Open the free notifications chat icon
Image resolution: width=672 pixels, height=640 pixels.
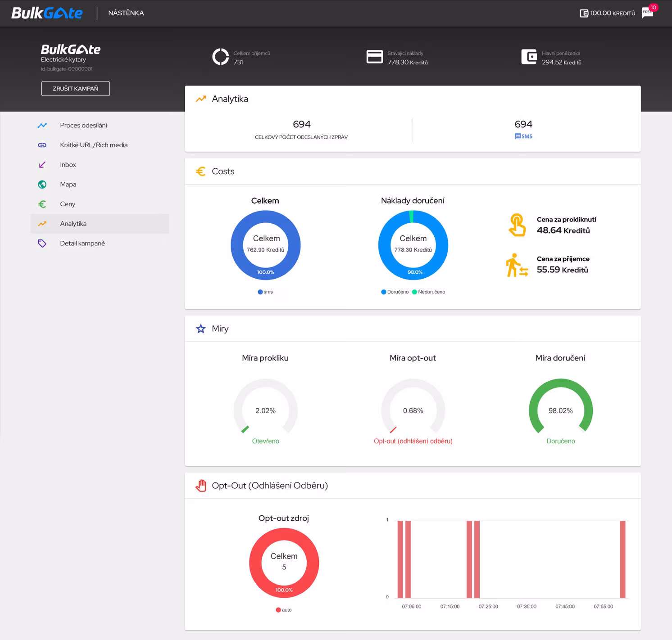click(648, 13)
